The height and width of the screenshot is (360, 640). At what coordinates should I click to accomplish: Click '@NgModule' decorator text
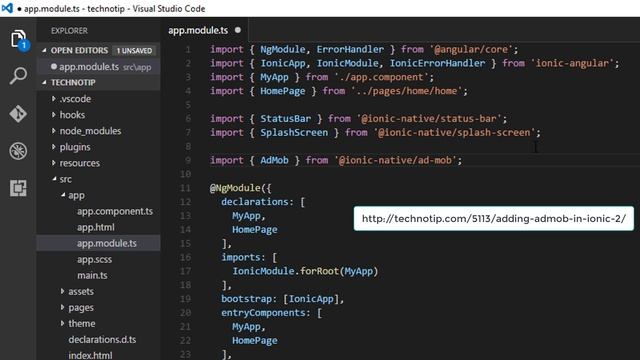(x=235, y=188)
